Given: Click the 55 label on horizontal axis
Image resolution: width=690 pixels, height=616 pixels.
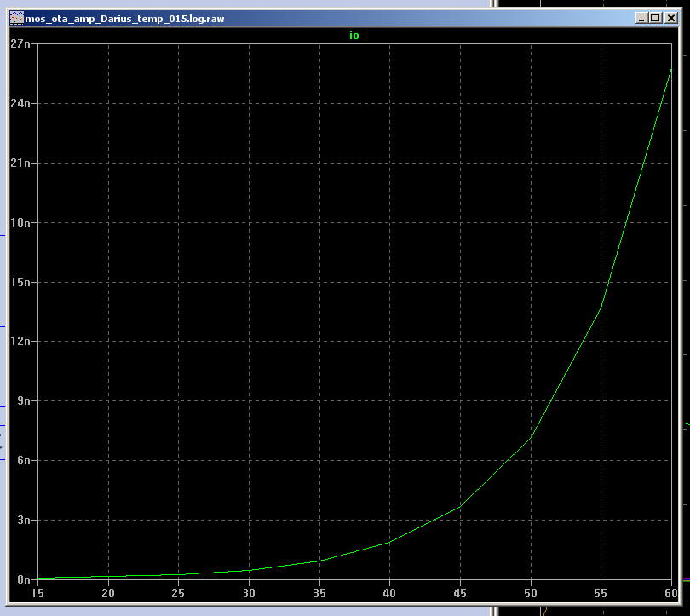Looking at the screenshot, I should (601, 593).
